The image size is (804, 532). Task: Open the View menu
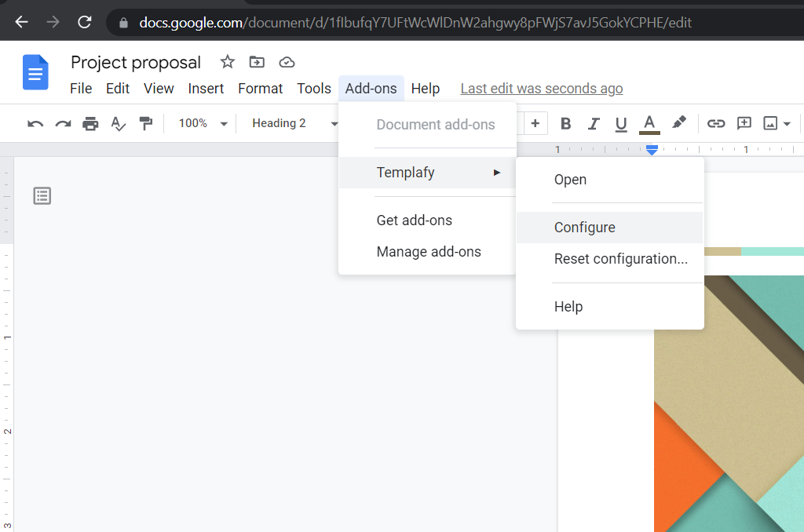tap(159, 89)
